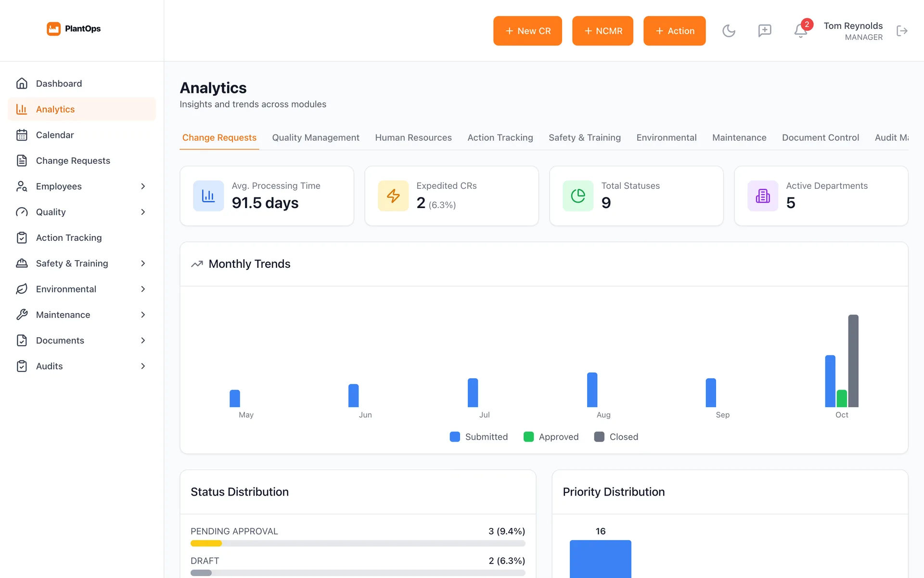Screen dimensions: 924x578
Task: Open the feedback message icon
Action: [x=765, y=31]
